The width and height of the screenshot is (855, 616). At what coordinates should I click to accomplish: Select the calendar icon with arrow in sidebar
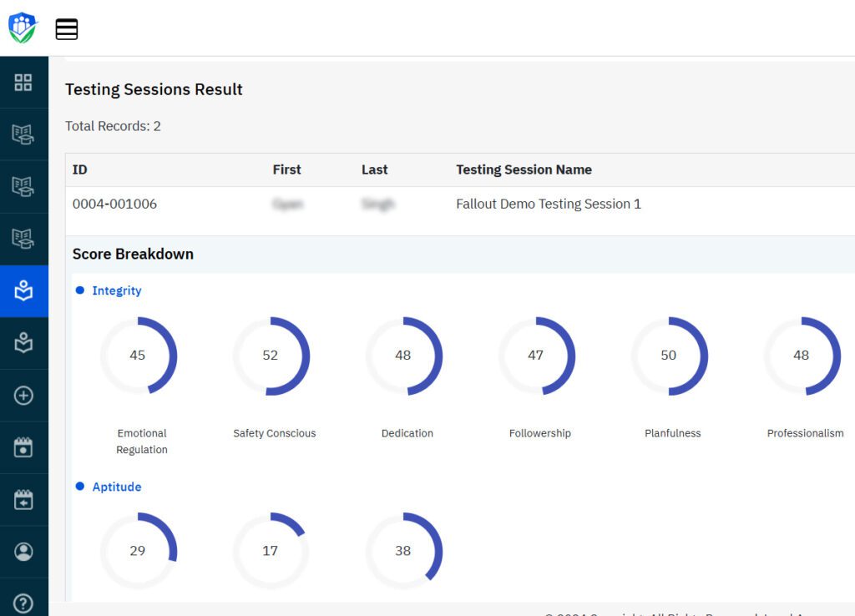tap(24, 499)
